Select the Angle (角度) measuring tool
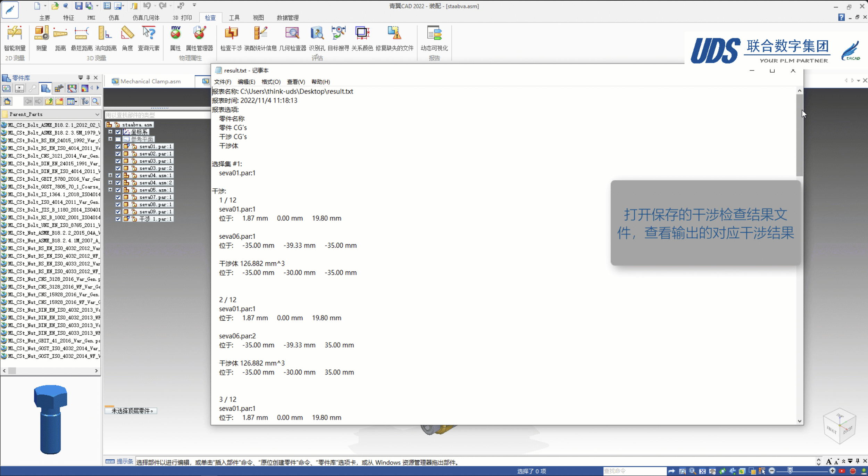 [x=127, y=39]
